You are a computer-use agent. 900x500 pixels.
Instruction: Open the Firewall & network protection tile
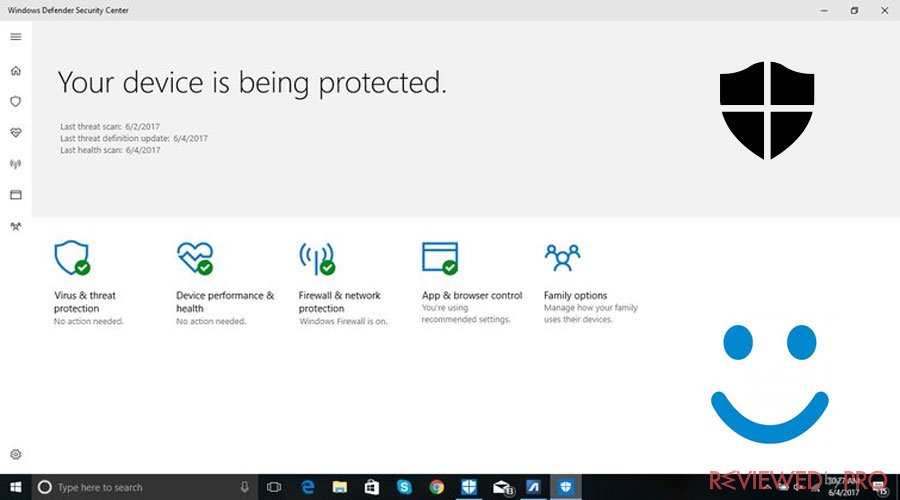[343, 283]
